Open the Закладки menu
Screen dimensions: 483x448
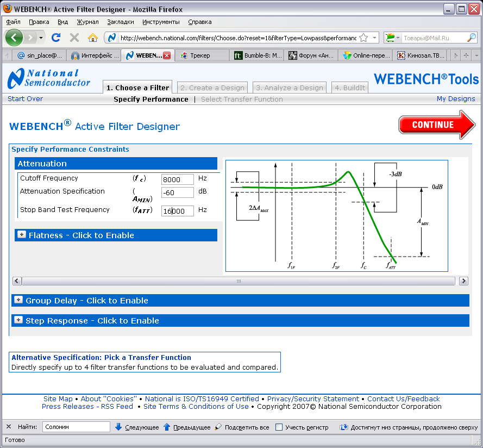click(x=121, y=22)
